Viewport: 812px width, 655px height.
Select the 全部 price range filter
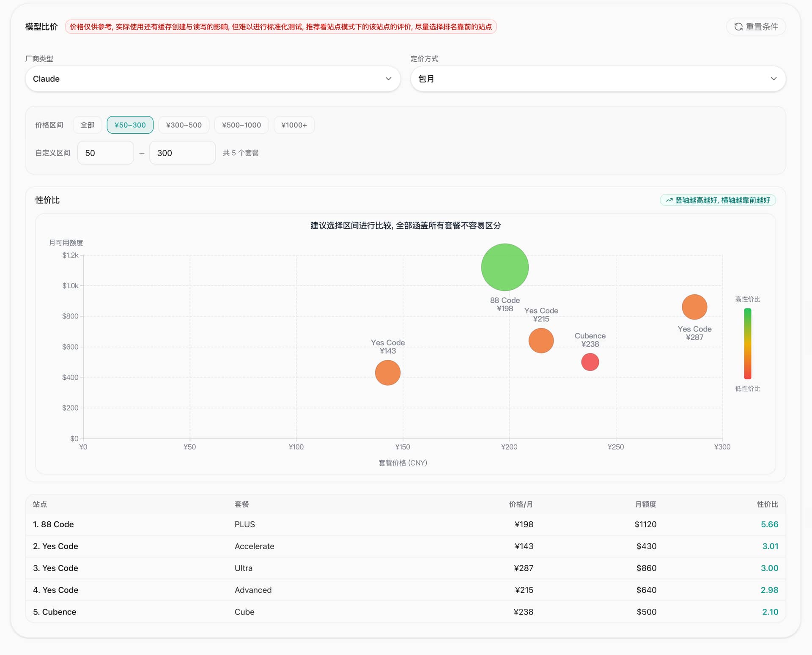pyautogui.click(x=88, y=125)
